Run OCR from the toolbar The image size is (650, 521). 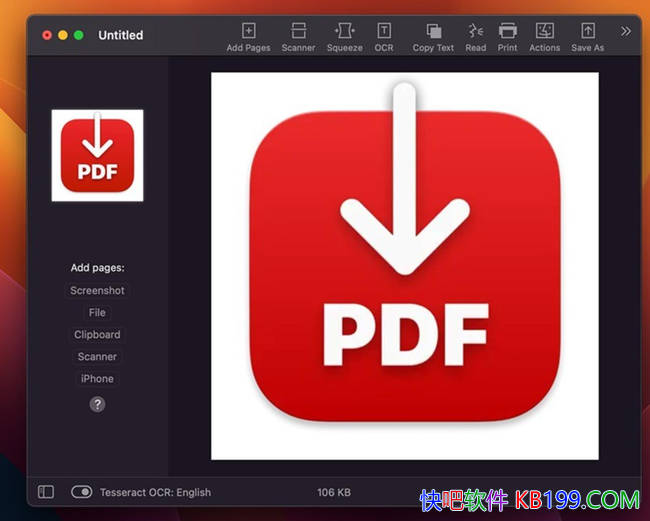point(384,31)
